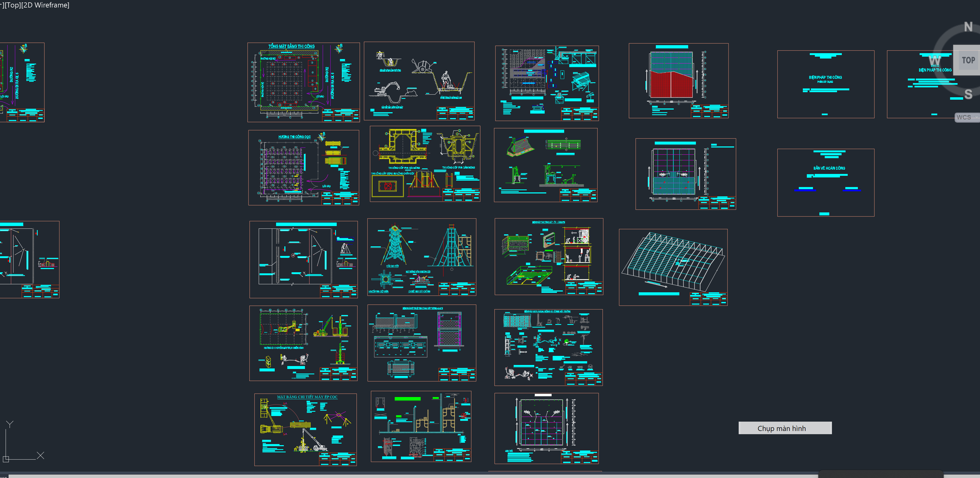Select the CHI TIẾT NEO CỘT CHỐNG label
Image resolution: width=980 pixels, height=478 pixels.
419,291
